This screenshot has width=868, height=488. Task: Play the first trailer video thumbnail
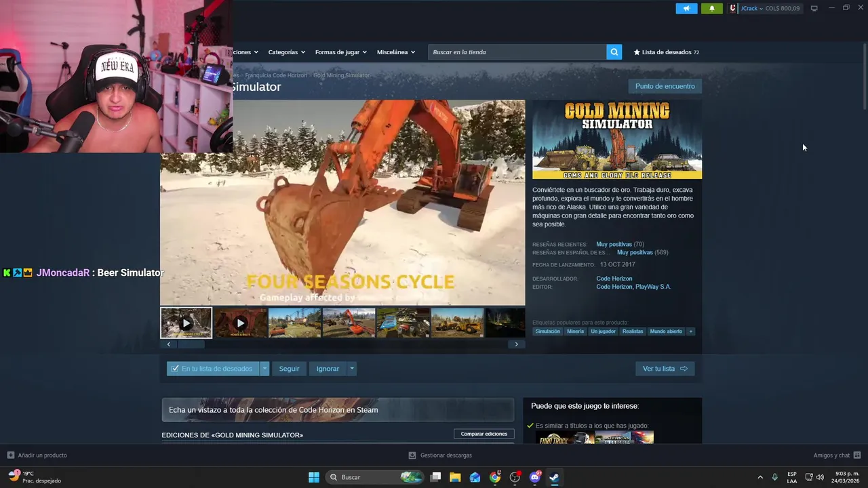click(186, 323)
